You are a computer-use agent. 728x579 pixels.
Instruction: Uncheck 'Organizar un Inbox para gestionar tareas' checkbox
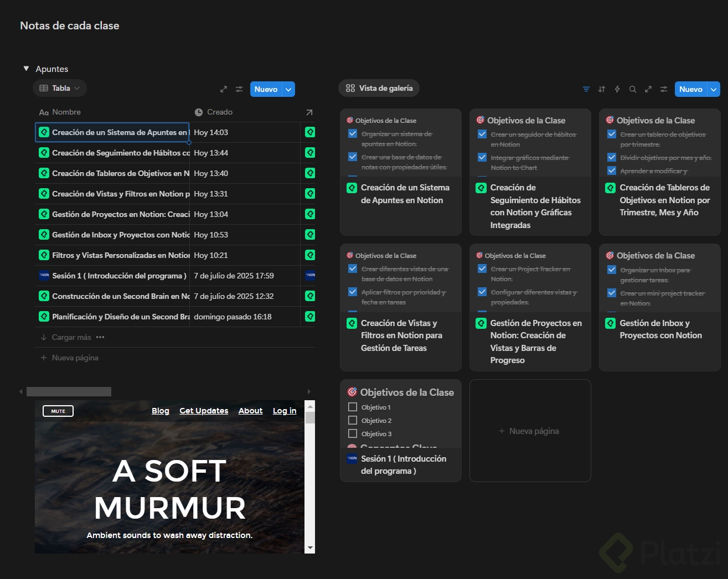[x=612, y=270]
